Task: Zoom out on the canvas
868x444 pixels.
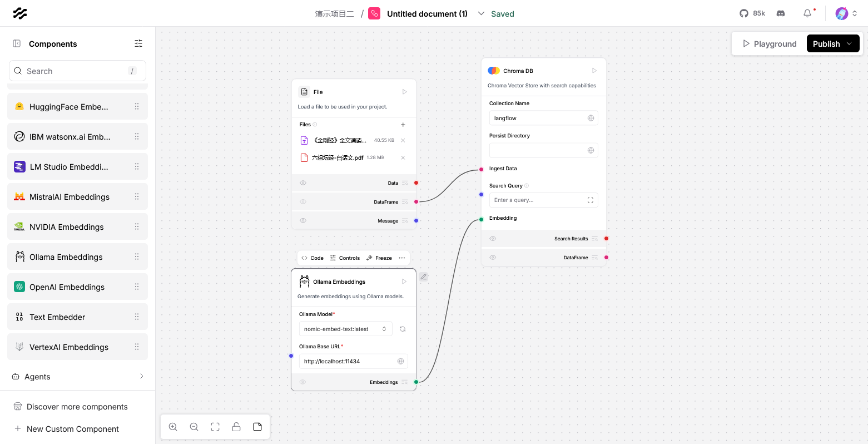Action: tap(194, 427)
